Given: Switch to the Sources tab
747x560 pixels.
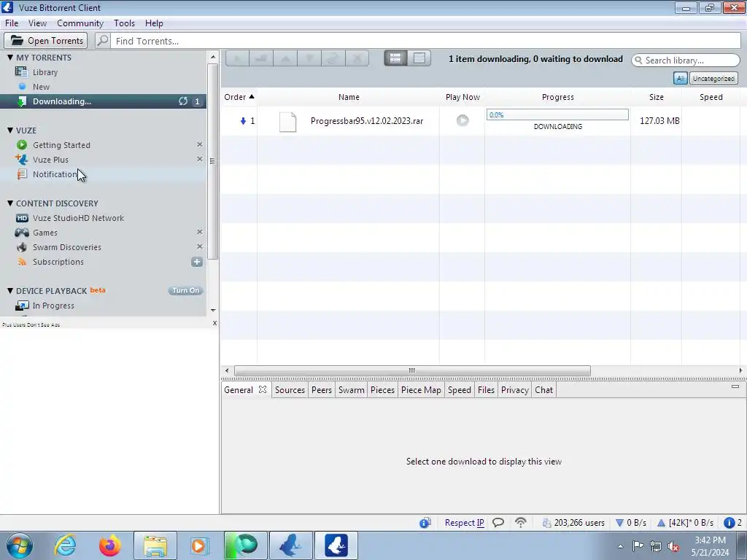Looking at the screenshot, I should [x=290, y=390].
